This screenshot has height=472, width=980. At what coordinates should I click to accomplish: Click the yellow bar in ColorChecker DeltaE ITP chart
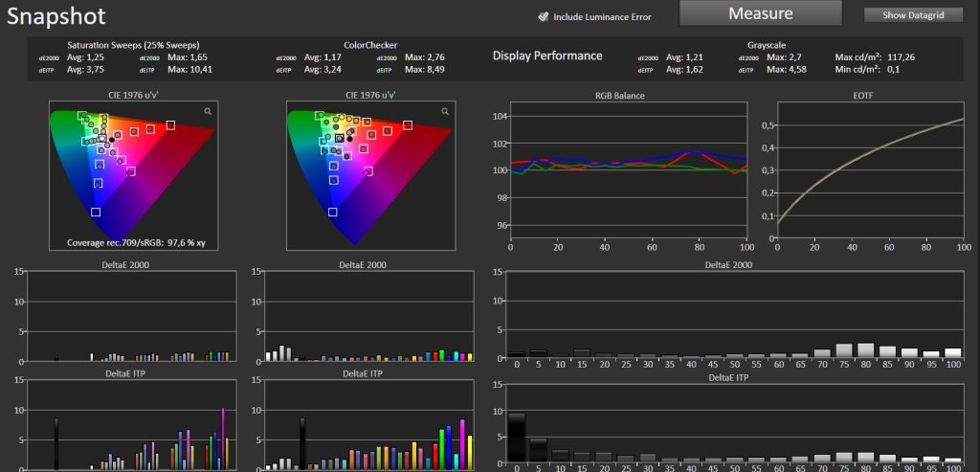[x=469, y=453]
